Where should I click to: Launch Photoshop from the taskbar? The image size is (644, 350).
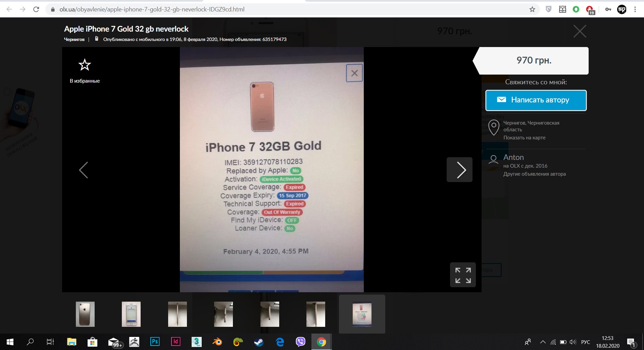[x=155, y=342]
